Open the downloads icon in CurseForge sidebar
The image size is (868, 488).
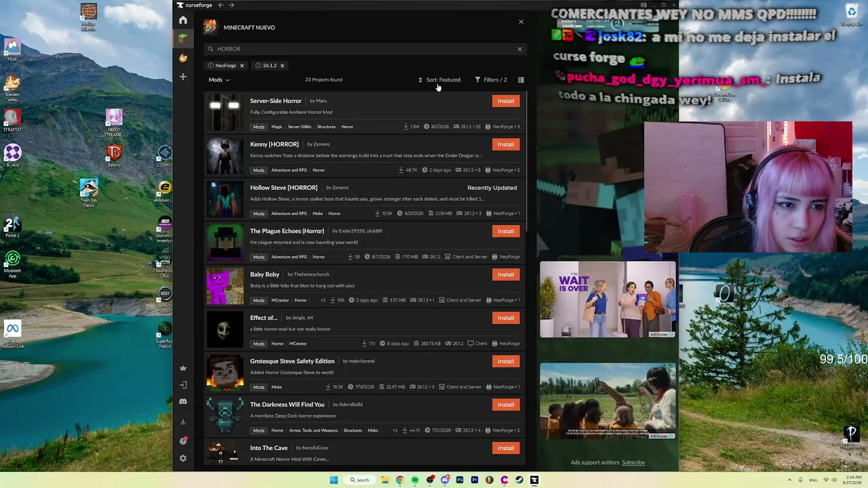coord(183,422)
